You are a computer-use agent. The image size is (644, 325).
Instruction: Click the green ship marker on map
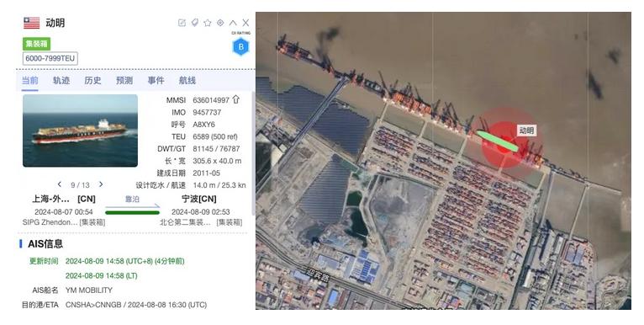click(x=498, y=141)
